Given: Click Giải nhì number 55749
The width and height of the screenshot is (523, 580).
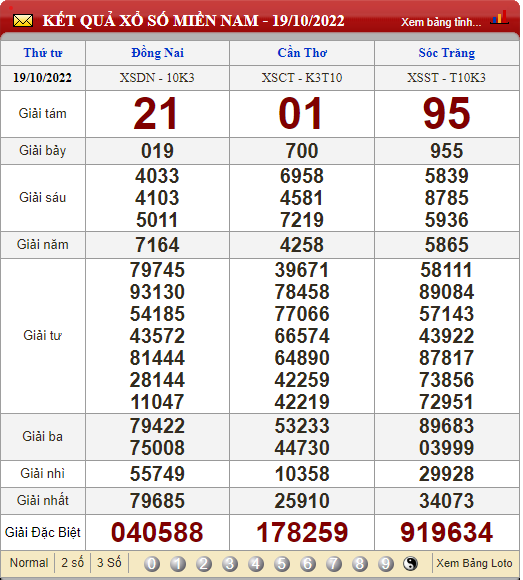Looking at the screenshot, I should [x=157, y=474].
